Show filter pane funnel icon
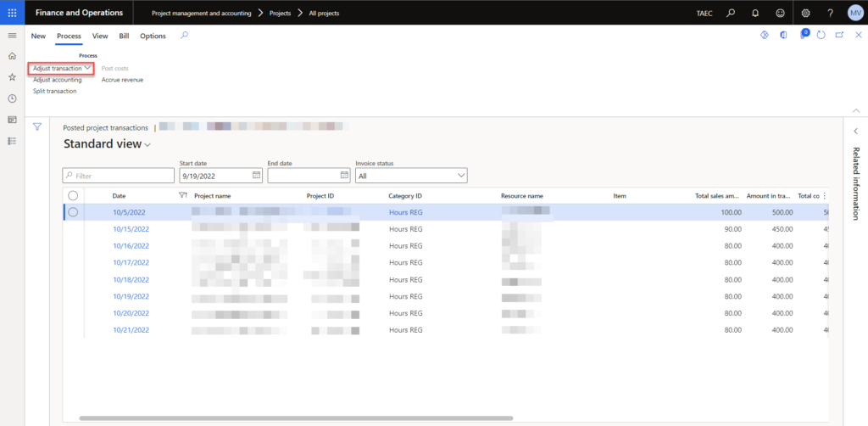The image size is (868, 426). coord(37,126)
